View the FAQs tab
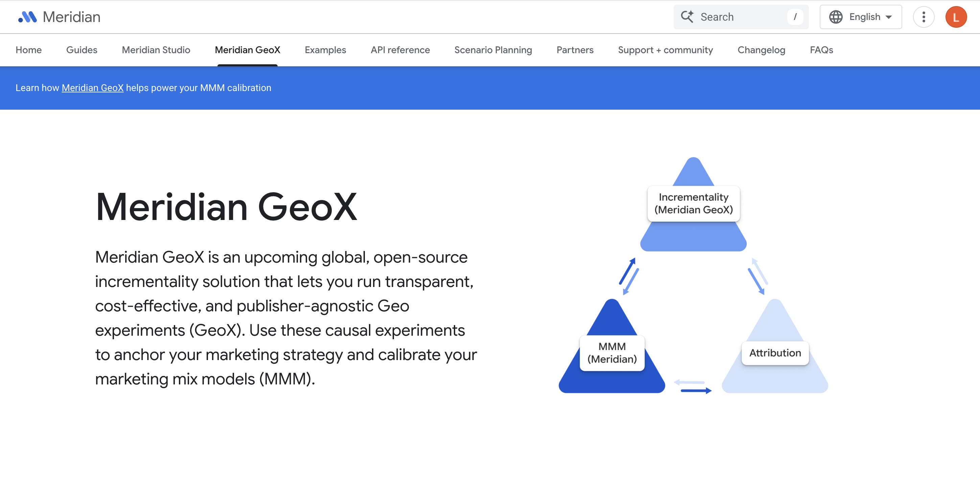This screenshot has width=980, height=488. pos(821,50)
